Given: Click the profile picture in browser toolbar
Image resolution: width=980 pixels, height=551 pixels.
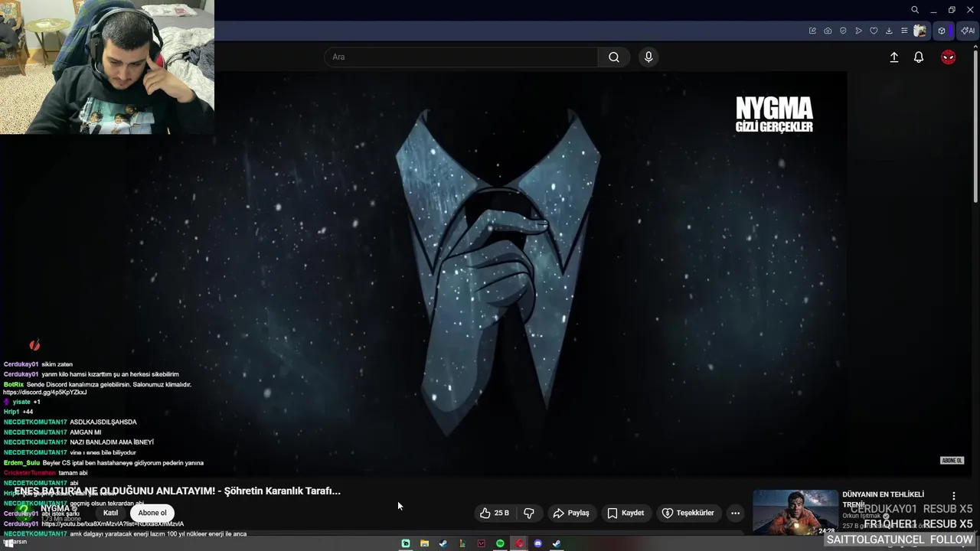Looking at the screenshot, I should coord(920,31).
